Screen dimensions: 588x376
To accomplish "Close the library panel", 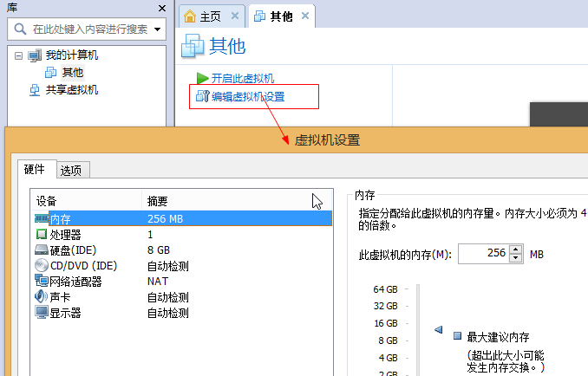I will point(162,8).
